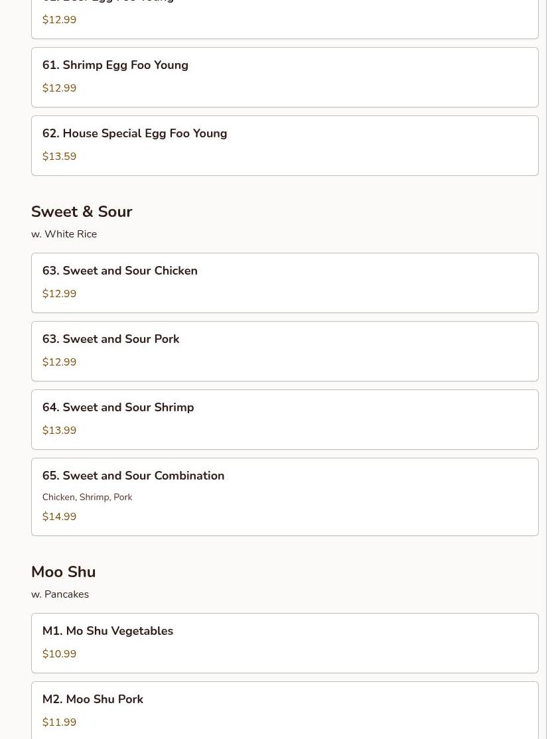The image size is (560, 739).
Task: Click the $13.99 Sweet and Sour Shrimp price
Action: 59,431
